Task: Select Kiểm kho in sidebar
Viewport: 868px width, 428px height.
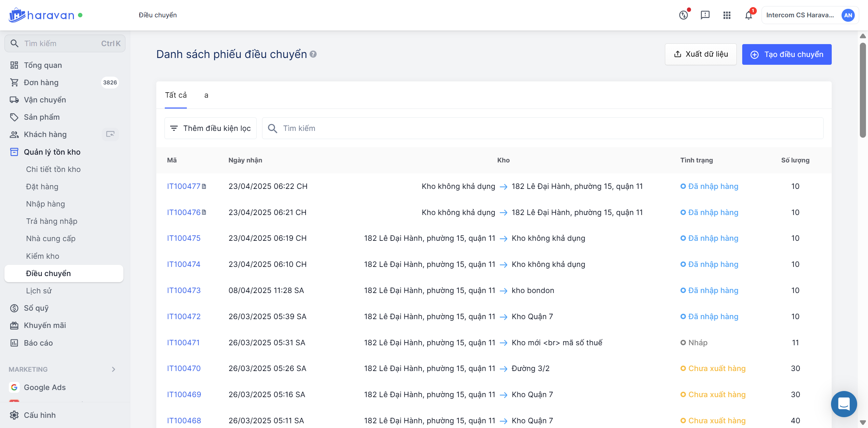Action: [43, 256]
